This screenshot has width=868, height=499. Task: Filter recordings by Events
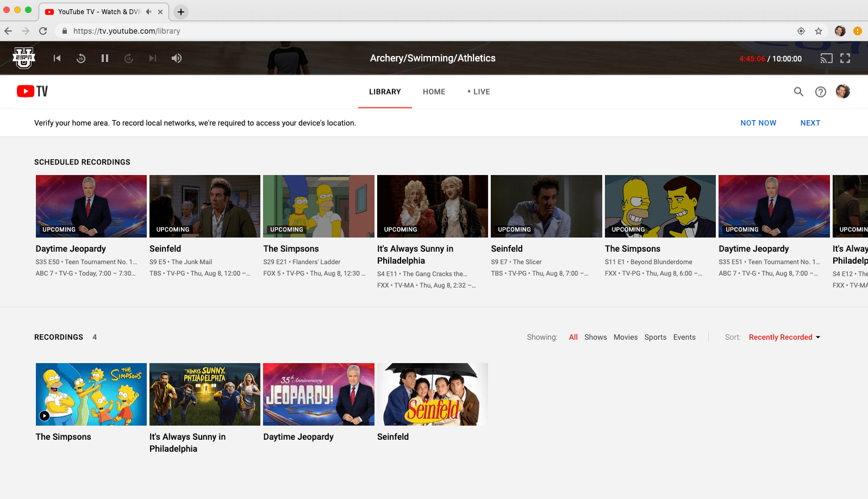point(684,337)
